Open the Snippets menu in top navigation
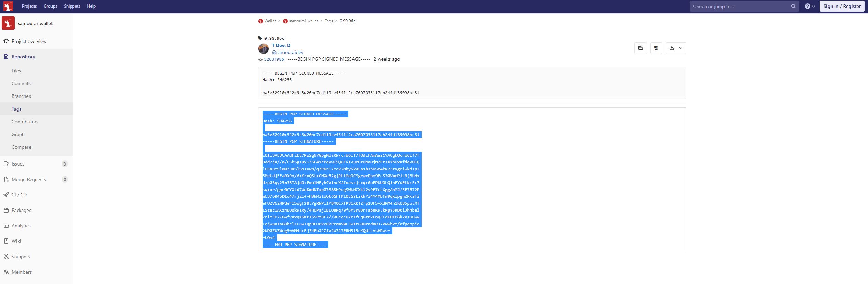The width and height of the screenshot is (868, 284). pos(72,6)
